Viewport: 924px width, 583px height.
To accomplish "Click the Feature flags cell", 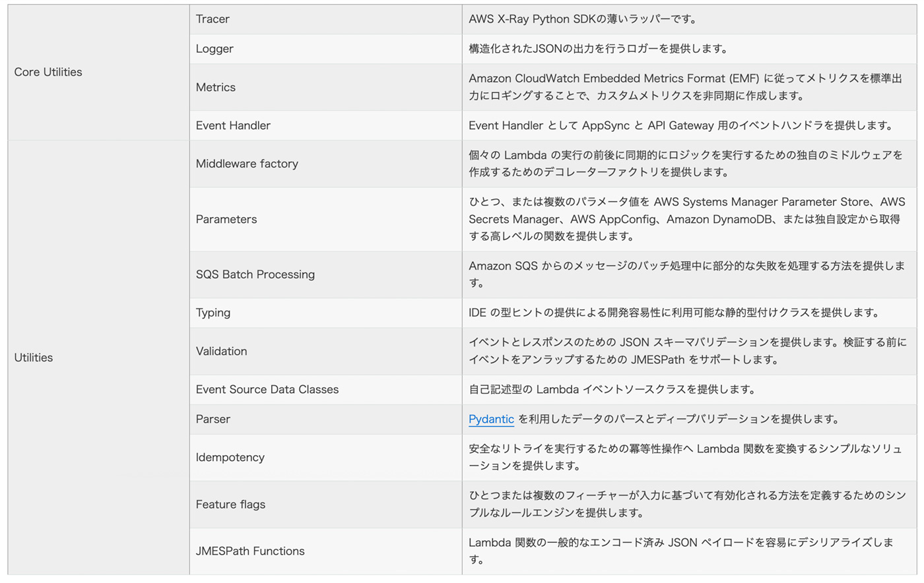I will [326, 505].
